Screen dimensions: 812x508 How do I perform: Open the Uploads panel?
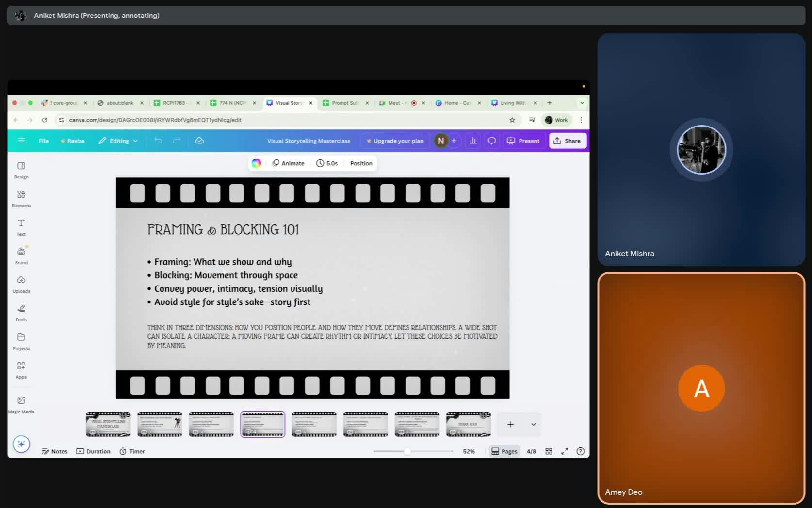21,284
